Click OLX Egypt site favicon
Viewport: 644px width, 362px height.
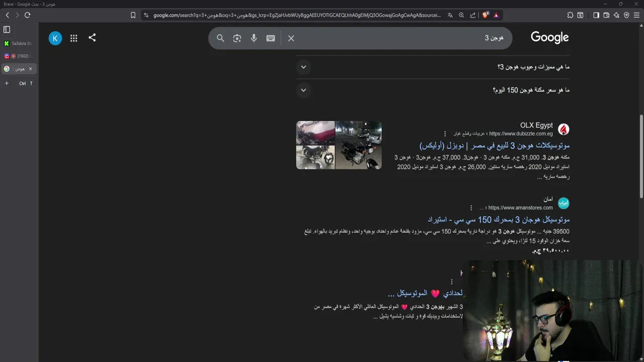(x=563, y=129)
